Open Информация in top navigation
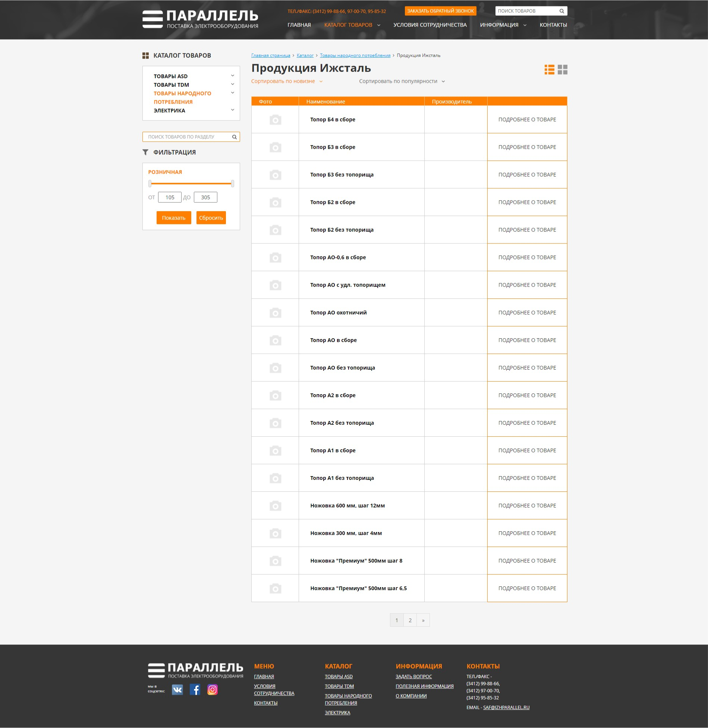708x728 pixels. coord(499,25)
